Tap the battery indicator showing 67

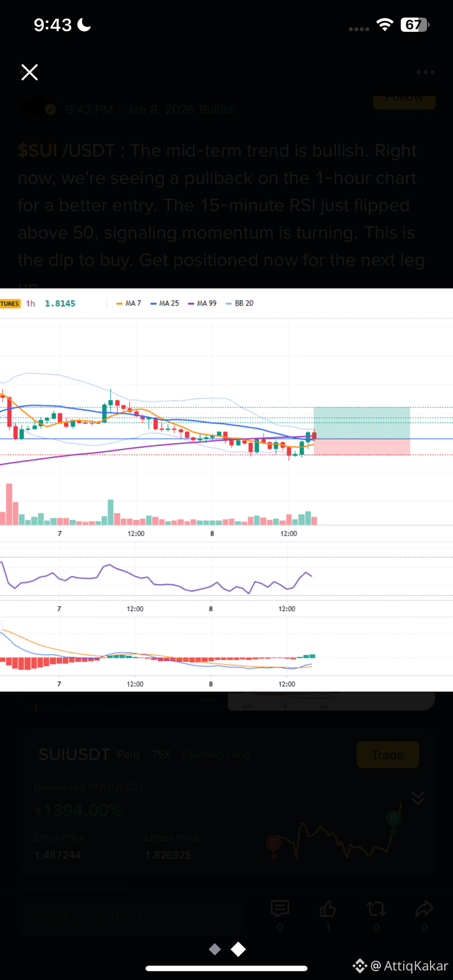[x=415, y=25]
